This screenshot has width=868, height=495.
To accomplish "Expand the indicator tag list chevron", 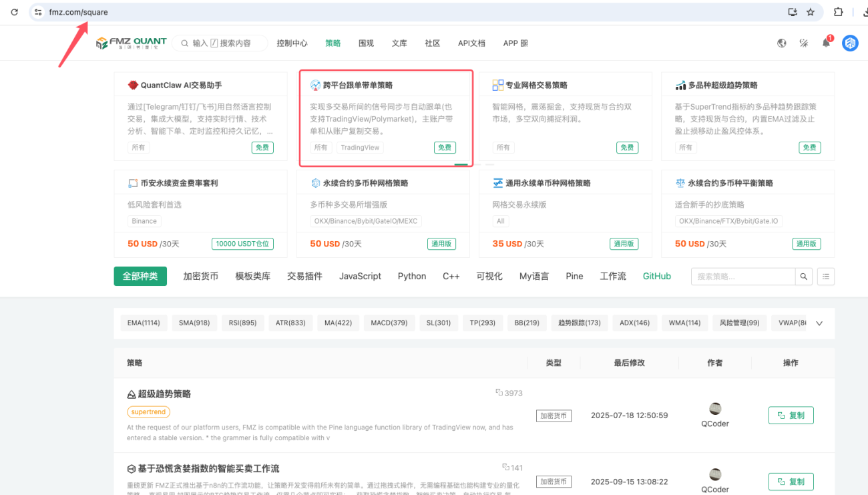I will click(x=819, y=323).
